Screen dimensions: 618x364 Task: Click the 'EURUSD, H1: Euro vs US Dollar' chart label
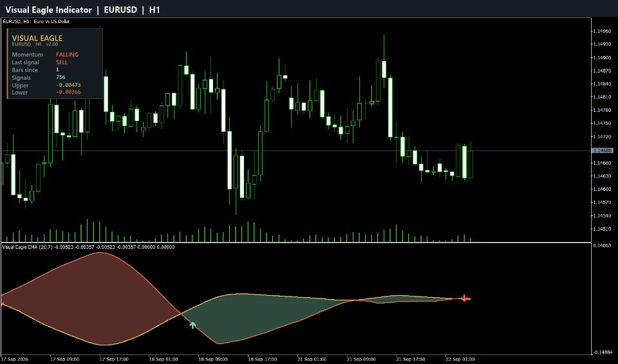36,21
